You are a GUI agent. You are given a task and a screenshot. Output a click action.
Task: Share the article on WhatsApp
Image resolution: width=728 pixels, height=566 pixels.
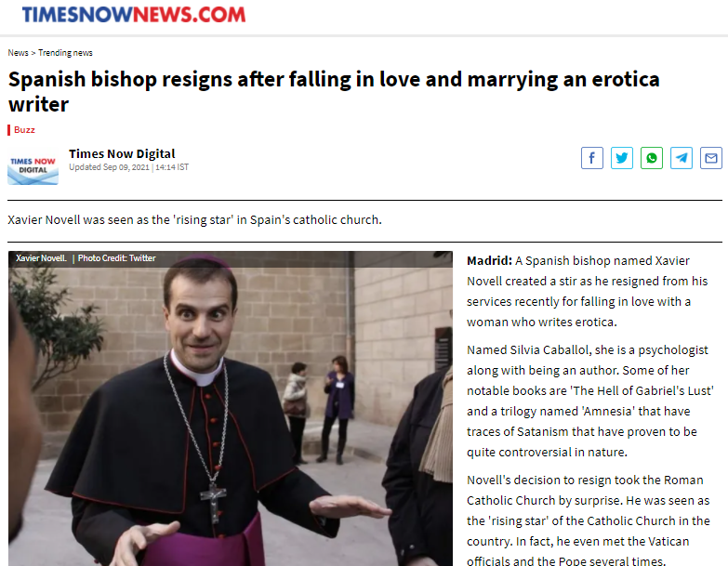652,158
